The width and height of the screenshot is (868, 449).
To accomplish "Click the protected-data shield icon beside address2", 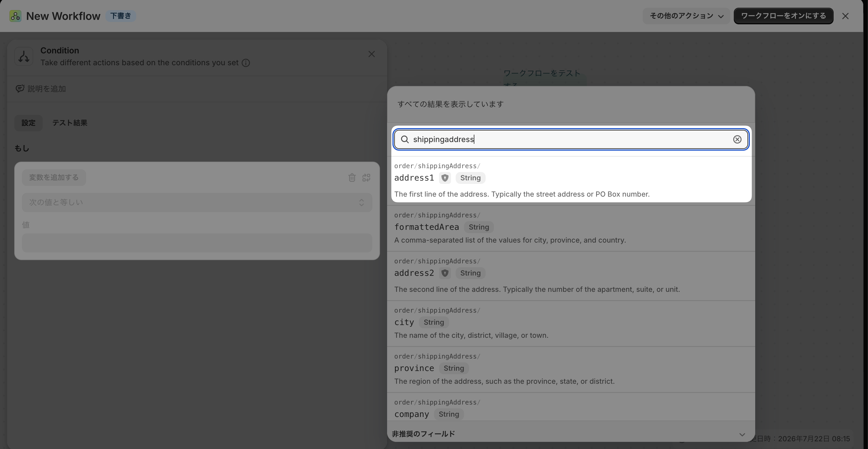I will pyautogui.click(x=445, y=273).
